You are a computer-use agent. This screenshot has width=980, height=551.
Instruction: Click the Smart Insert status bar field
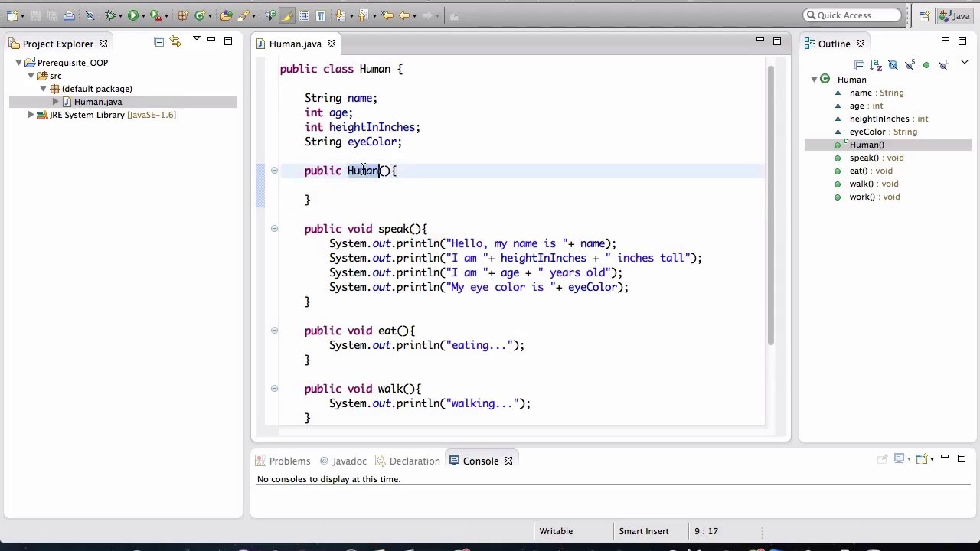pyautogui.click(x=644, y=531)
